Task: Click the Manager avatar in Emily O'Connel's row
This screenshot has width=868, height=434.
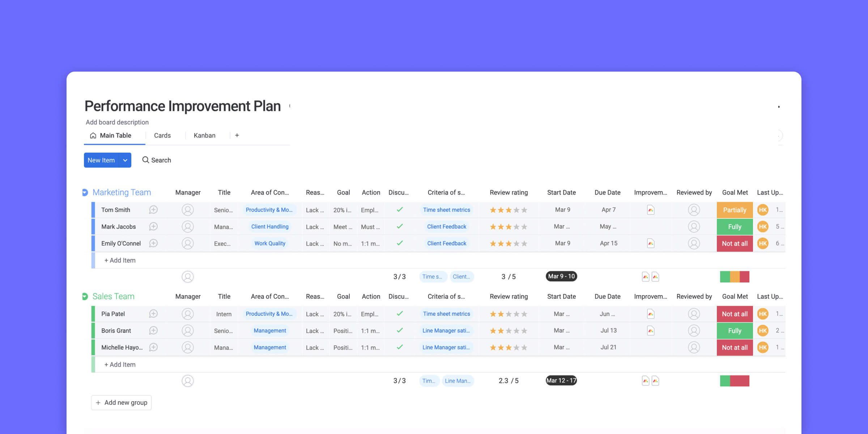Action: [x=188, y=243]
